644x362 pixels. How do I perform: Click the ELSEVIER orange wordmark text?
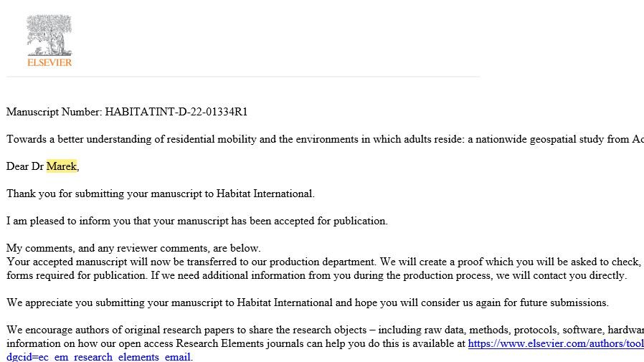point(49,62)
